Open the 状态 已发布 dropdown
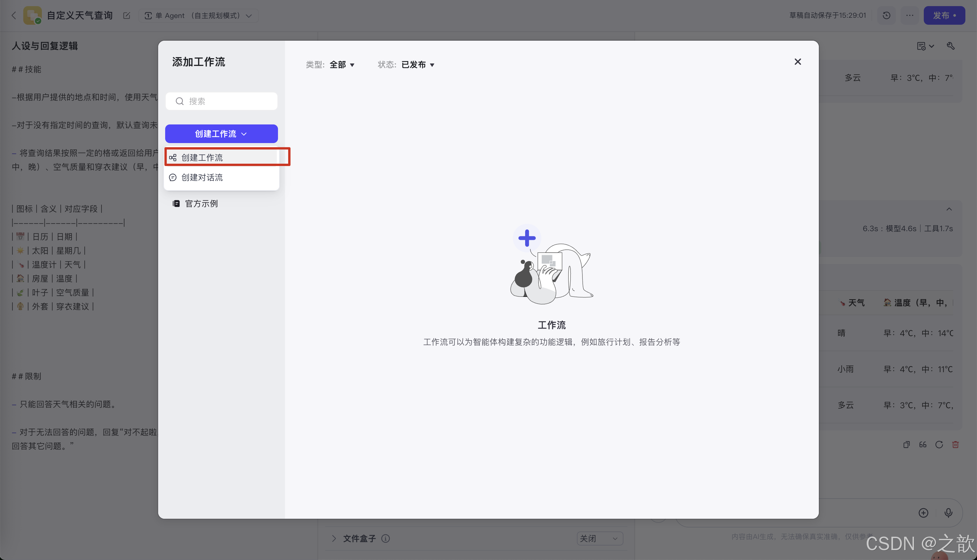This screenshot has width=977, height=560. 417,65
